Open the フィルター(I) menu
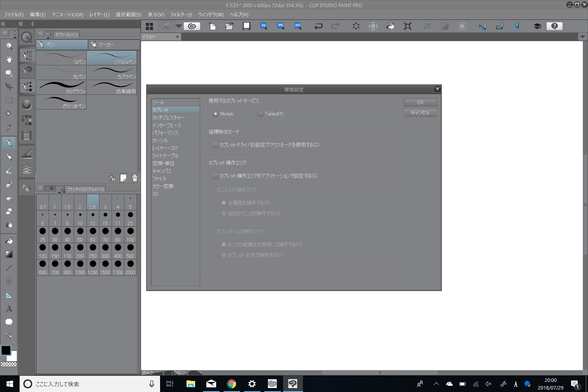Screen dimensions: 588x392 click(x=181, y=15)
